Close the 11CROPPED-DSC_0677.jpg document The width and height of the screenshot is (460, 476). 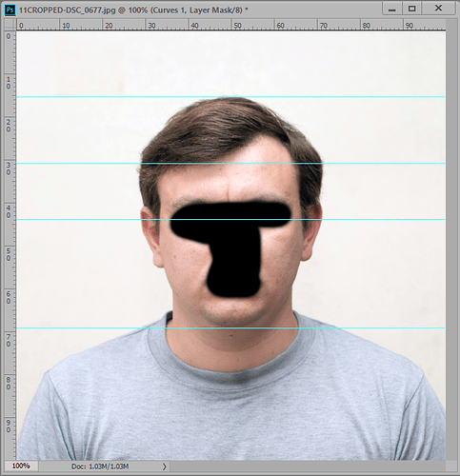tap(438, 9)
